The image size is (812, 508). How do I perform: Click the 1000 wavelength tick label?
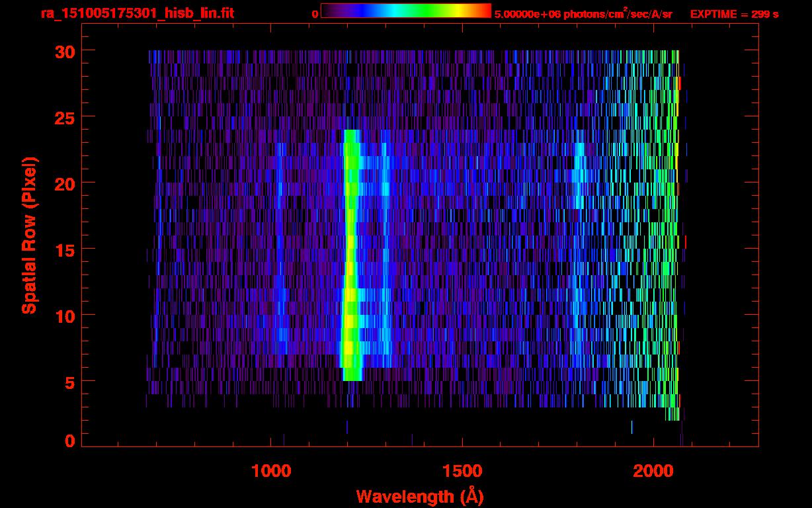point(270,471)
